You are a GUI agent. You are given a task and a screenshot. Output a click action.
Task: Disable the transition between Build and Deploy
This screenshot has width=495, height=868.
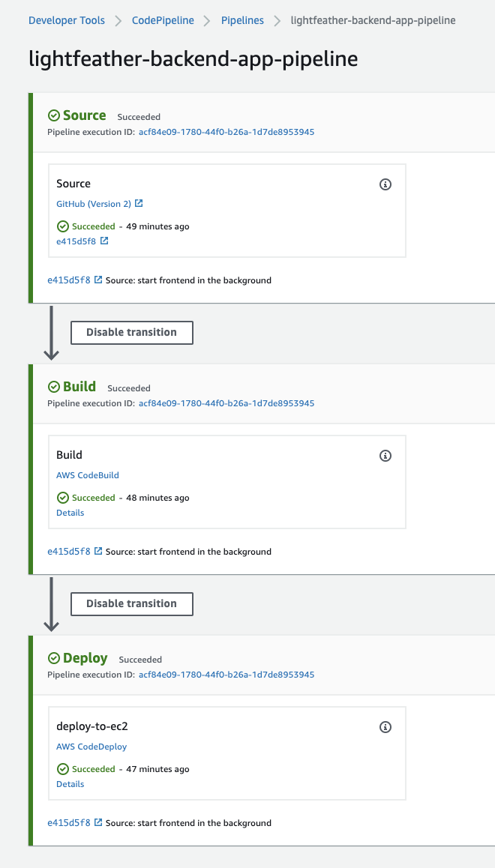coord(131,603)
